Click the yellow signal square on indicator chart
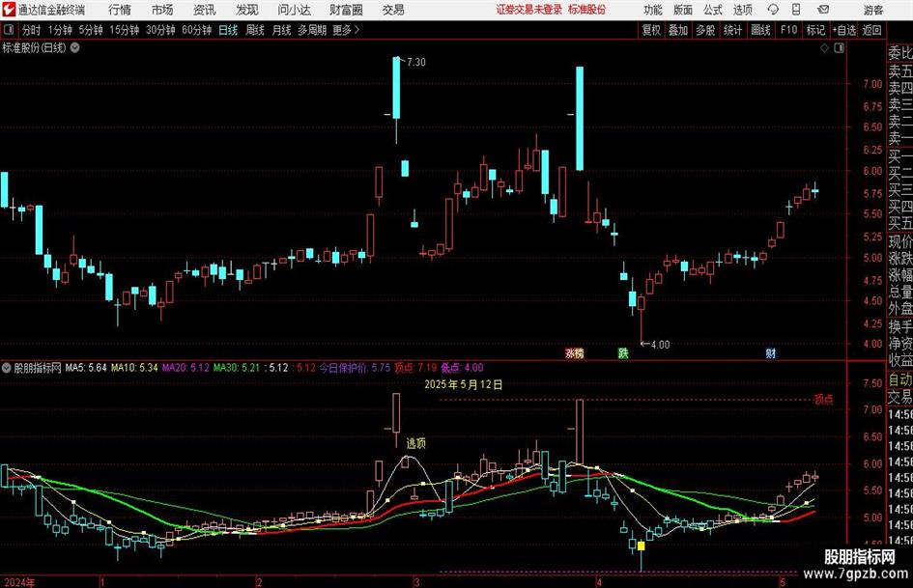The image size is (913, 588). tap(642, 546)
